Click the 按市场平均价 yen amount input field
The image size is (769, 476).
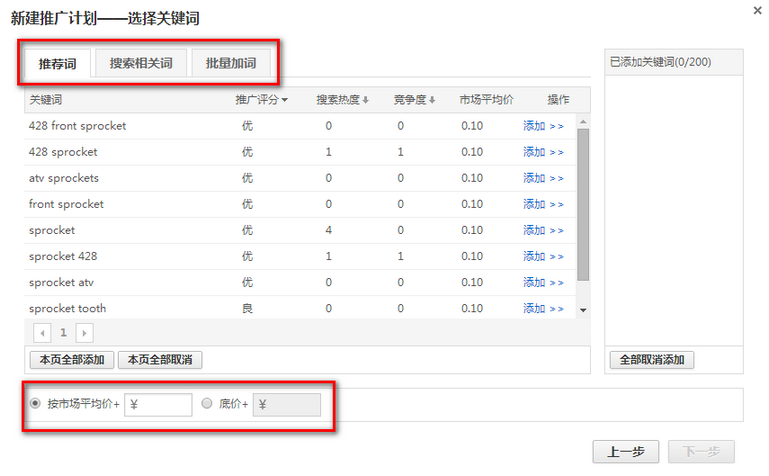[158, 405]
